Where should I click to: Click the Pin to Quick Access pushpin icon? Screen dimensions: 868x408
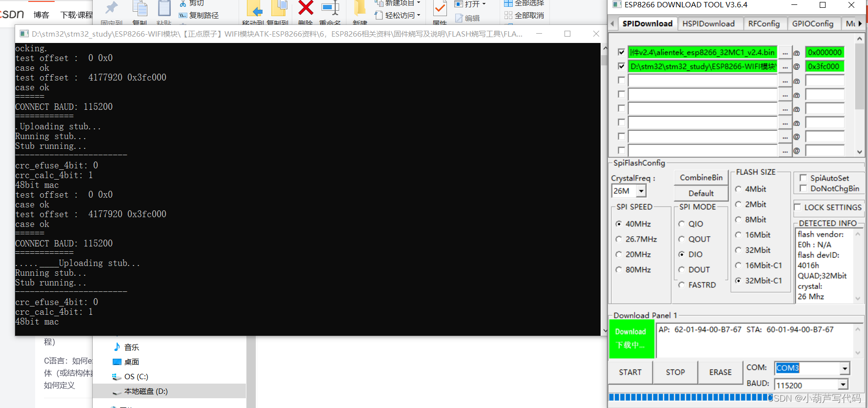click(112, 8)
